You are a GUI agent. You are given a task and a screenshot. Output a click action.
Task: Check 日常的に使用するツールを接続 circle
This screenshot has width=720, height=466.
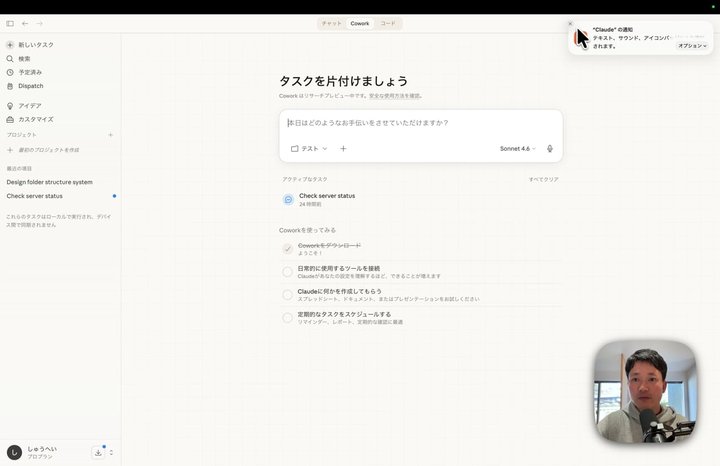[x=287, y=272]
